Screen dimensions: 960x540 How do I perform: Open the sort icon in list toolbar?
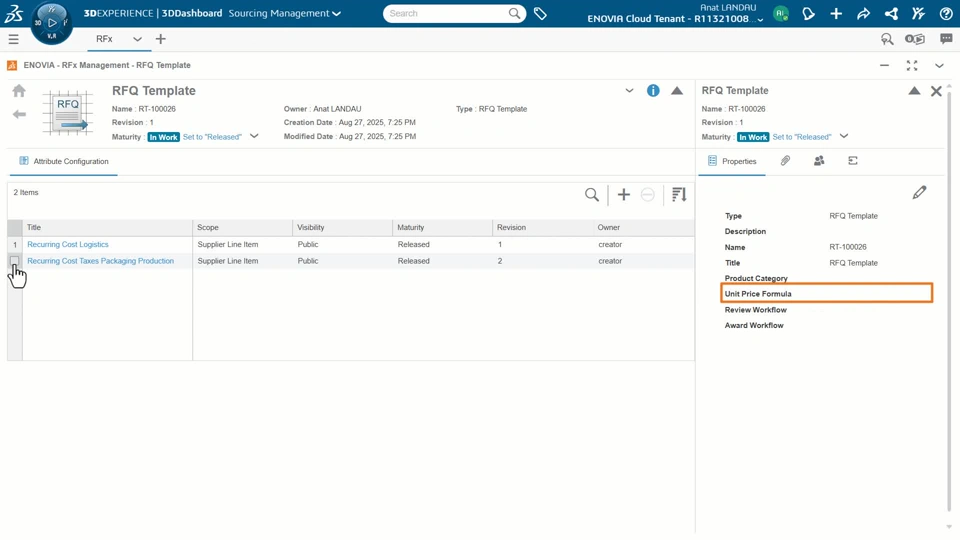coord(679,195)
